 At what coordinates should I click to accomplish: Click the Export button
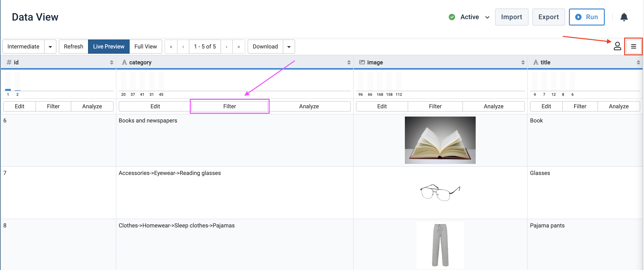[549, 17]
